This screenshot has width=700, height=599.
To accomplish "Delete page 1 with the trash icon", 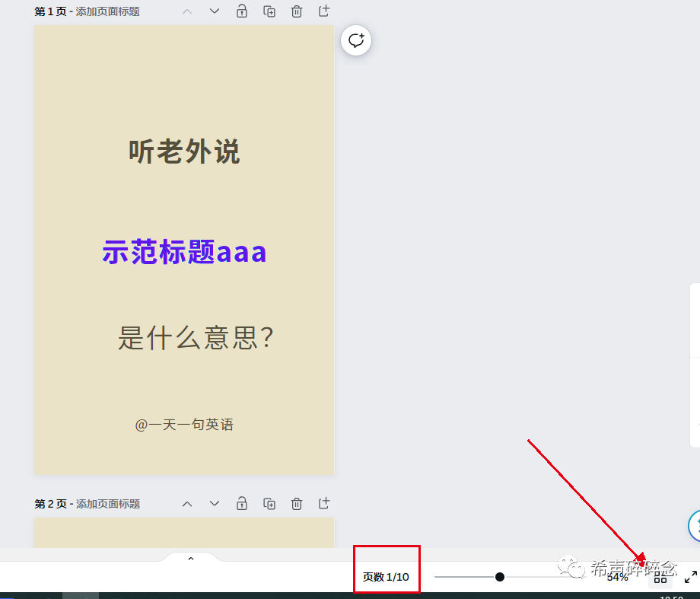I will point(296,11).
